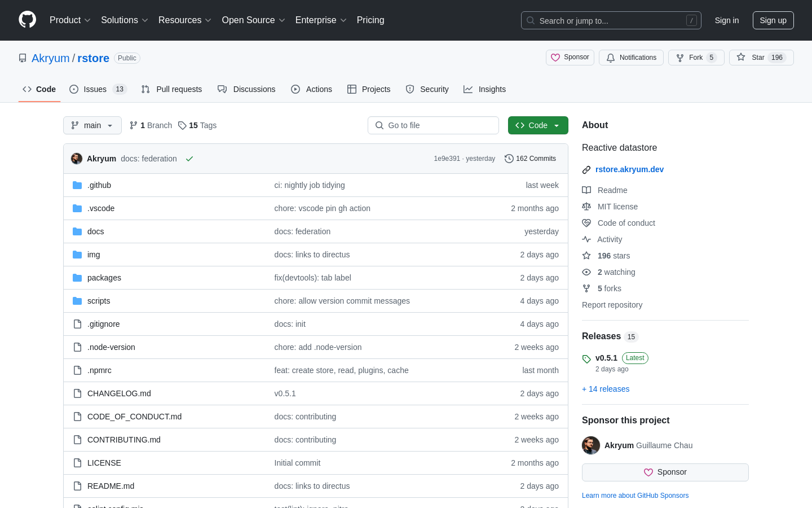Screen dimensions: 812x508
Task: Click the green commit status checkmark
Action: [189, 159]
